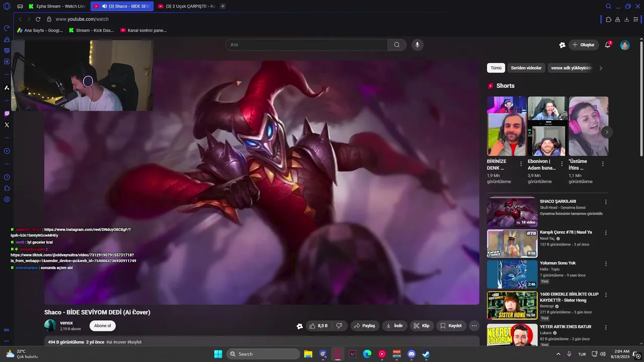644x362 pixels.
Task: Open browser history clock icon in sidebar
Action: [7, 177]
